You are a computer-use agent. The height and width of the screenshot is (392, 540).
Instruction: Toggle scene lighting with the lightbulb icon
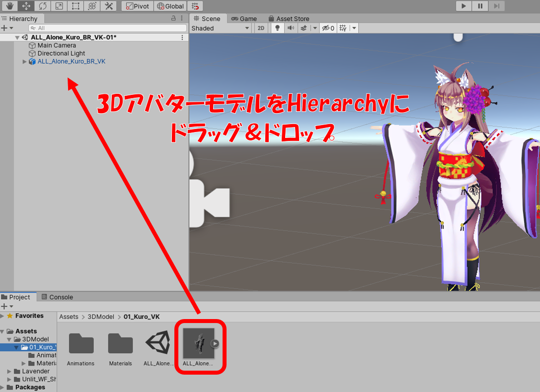coord(278,28)
